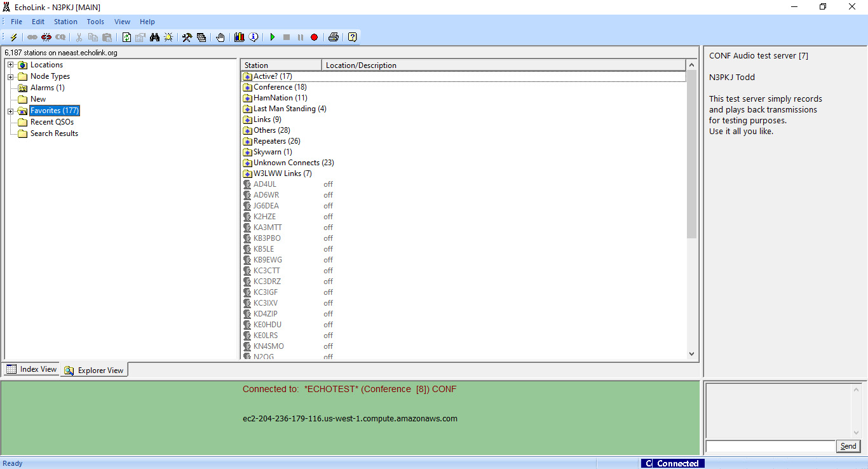Click the red broken-link Disconnect icon

pyautogui.click(x=46, y=37)
